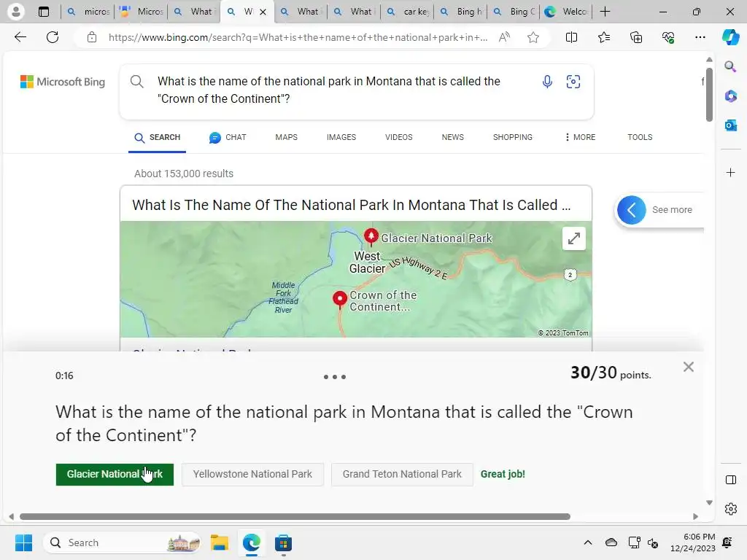Open split screen icon
This screenshot has height=560, width=747.
[x=571, y=37]
